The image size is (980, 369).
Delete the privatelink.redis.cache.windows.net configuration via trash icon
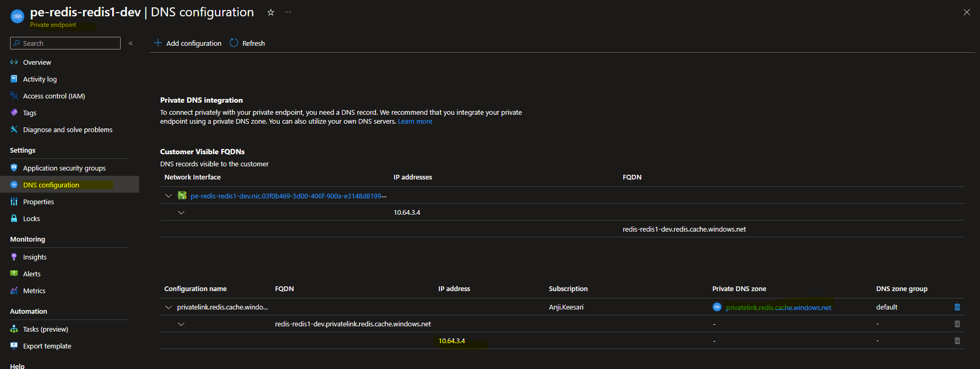957,307
